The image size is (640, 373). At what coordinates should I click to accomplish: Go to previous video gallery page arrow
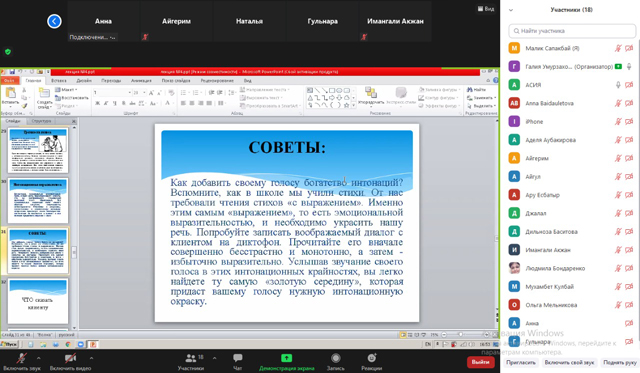point(54,21)
